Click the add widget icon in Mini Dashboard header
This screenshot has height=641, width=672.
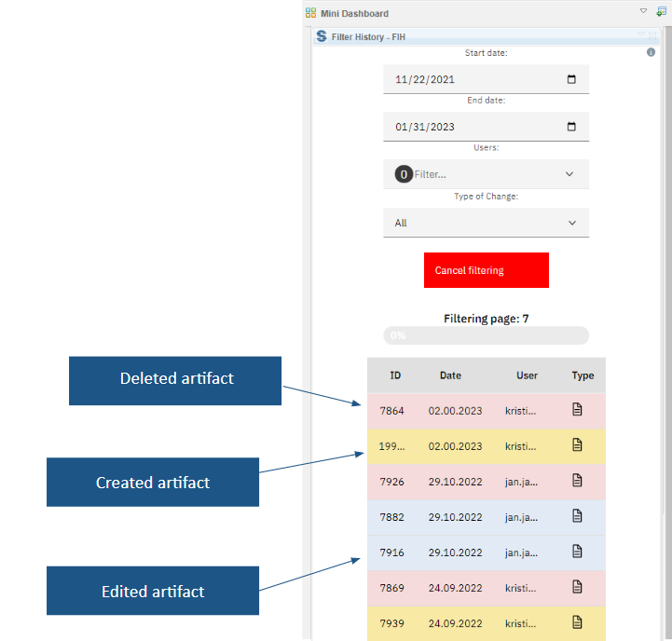point(662,12)
